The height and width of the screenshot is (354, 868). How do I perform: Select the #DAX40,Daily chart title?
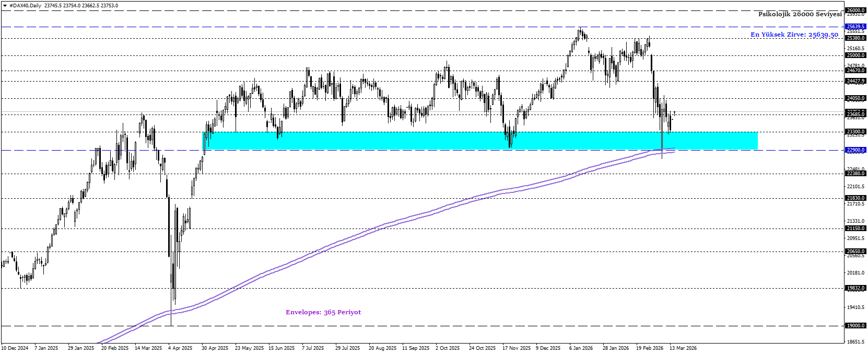[x=26, y=6]
